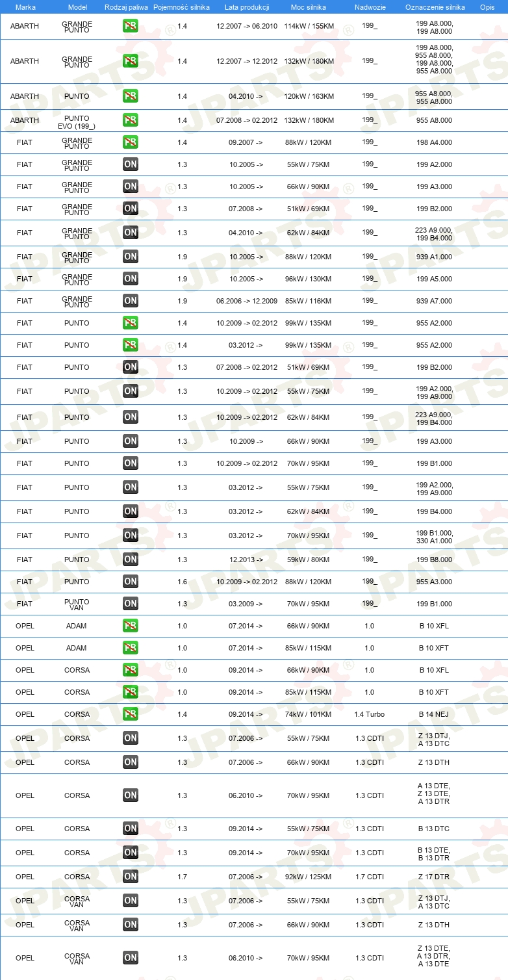
Task: Click the PB fuel icon for Abarth 114kW/155KM
Action: point(131,26)
